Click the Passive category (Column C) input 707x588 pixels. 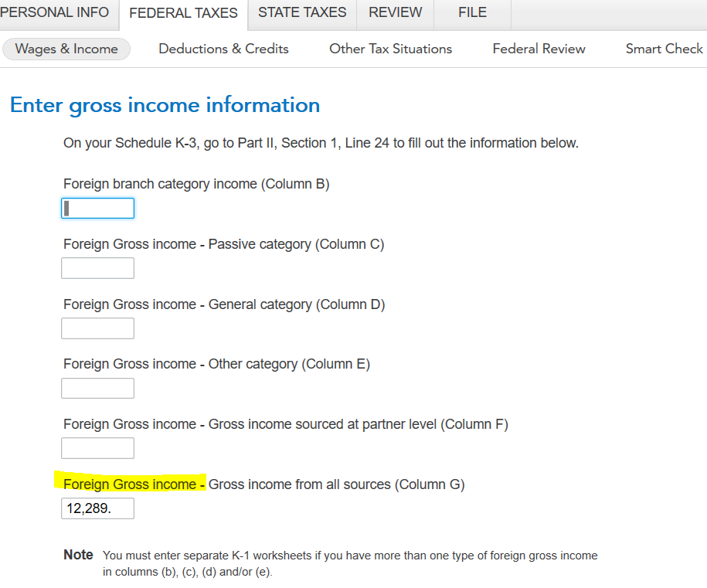pyautogui.click(x=98, y=268)
